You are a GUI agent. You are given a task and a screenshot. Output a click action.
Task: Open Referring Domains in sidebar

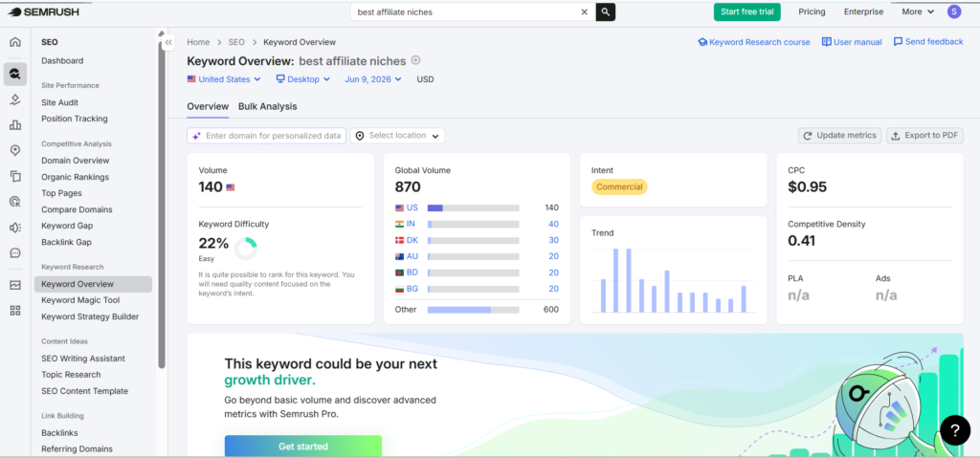click(x=77, y=448)
